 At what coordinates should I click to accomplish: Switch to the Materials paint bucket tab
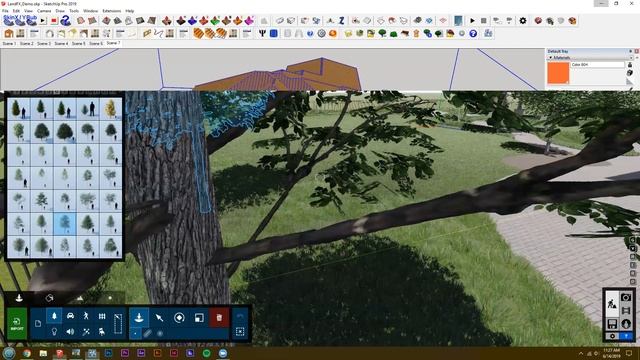49,298
